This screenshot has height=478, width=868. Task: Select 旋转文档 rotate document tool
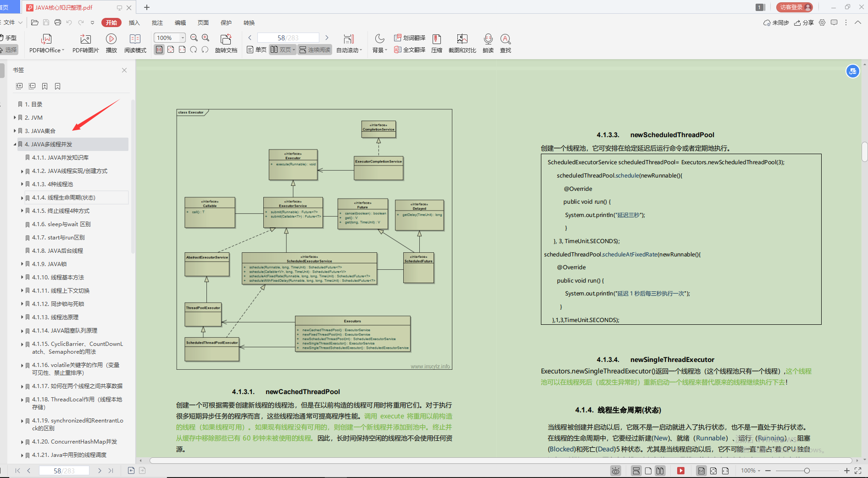(226, 44)
